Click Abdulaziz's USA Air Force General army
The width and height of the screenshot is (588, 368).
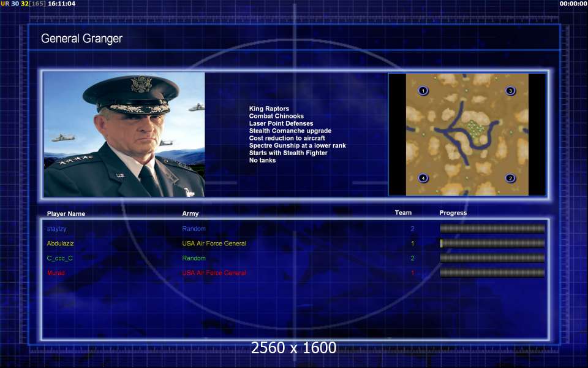tap(214, 243)
